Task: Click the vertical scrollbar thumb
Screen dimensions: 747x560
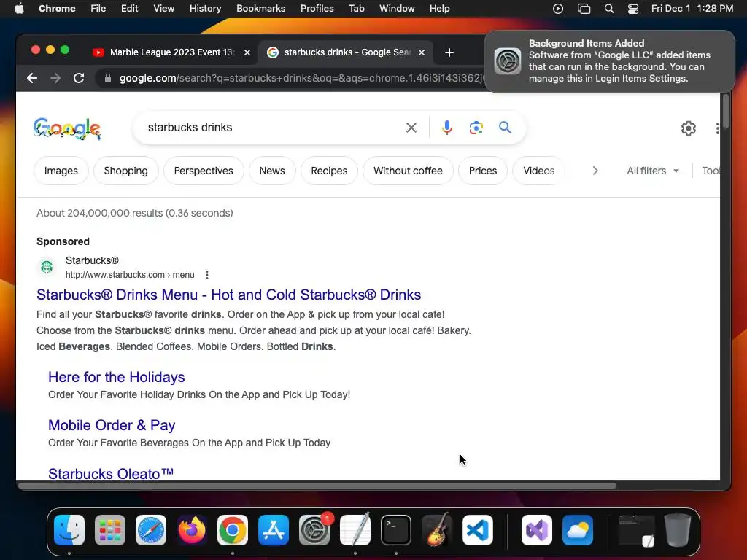Action: pyautogui.click(x=726, y=112)
